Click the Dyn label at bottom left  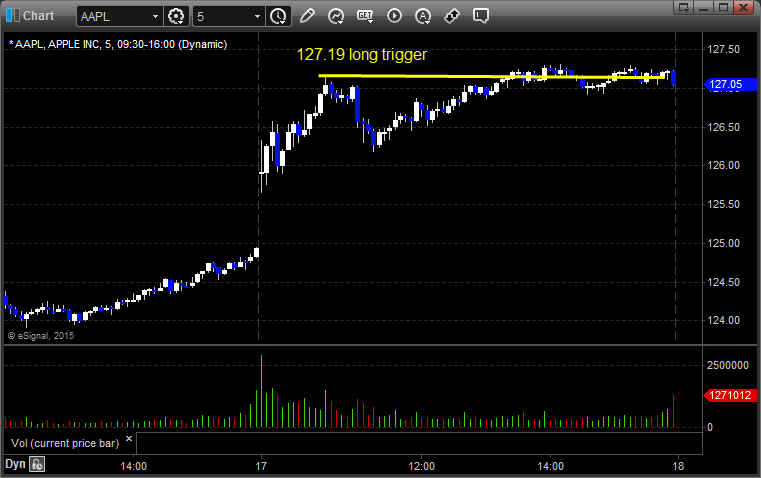click(15, 464)
